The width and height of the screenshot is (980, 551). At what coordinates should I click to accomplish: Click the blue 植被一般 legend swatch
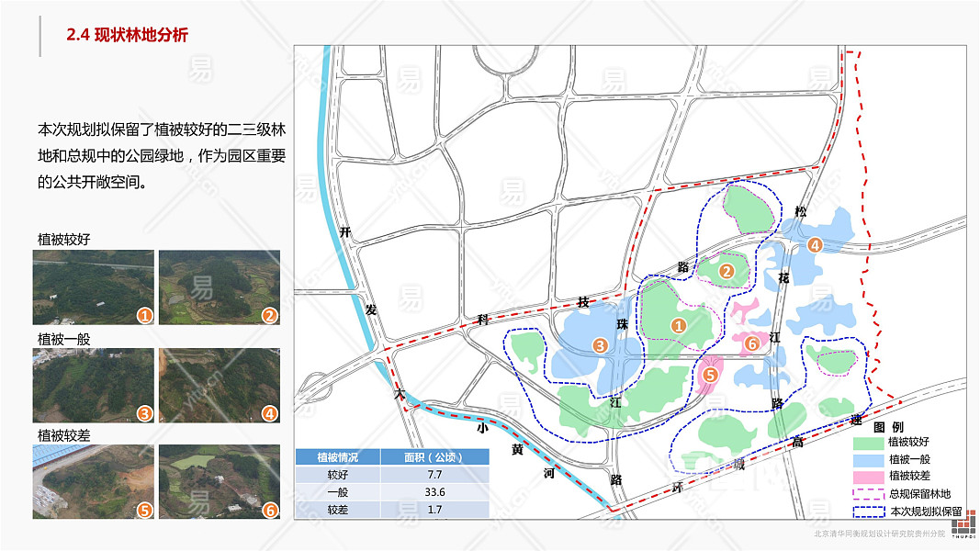coord(869,460)
